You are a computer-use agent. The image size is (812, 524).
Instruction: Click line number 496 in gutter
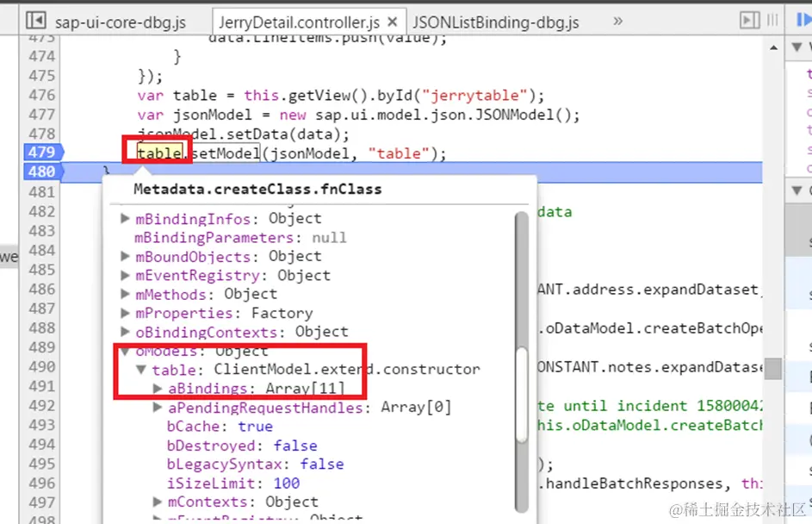[42, 483]
